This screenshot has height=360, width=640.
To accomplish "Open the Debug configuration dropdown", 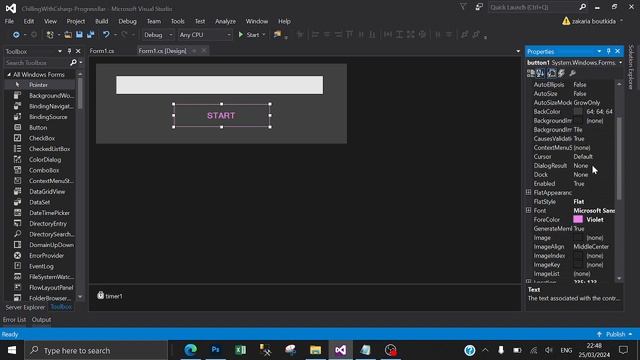I will point(158,35).
